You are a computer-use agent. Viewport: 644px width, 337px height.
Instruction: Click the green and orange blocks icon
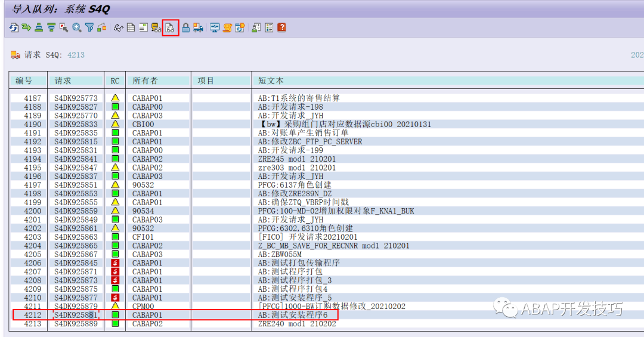coord(101,27)
